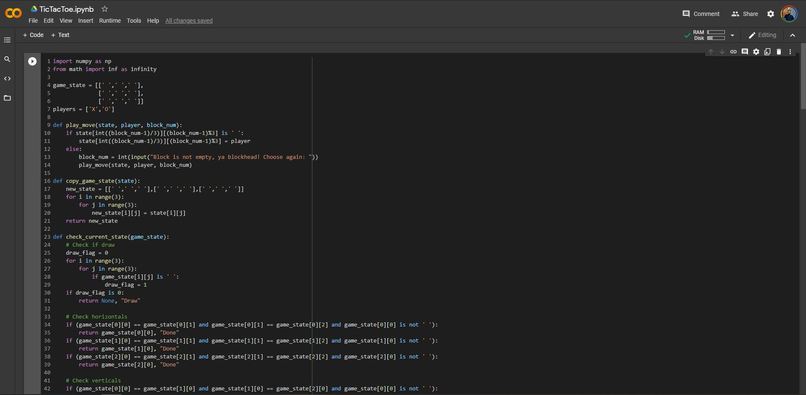This screenshot has height=395, width=806.
Task: Click the 'draw_flag = 0' line
Action: click(87, 253)
